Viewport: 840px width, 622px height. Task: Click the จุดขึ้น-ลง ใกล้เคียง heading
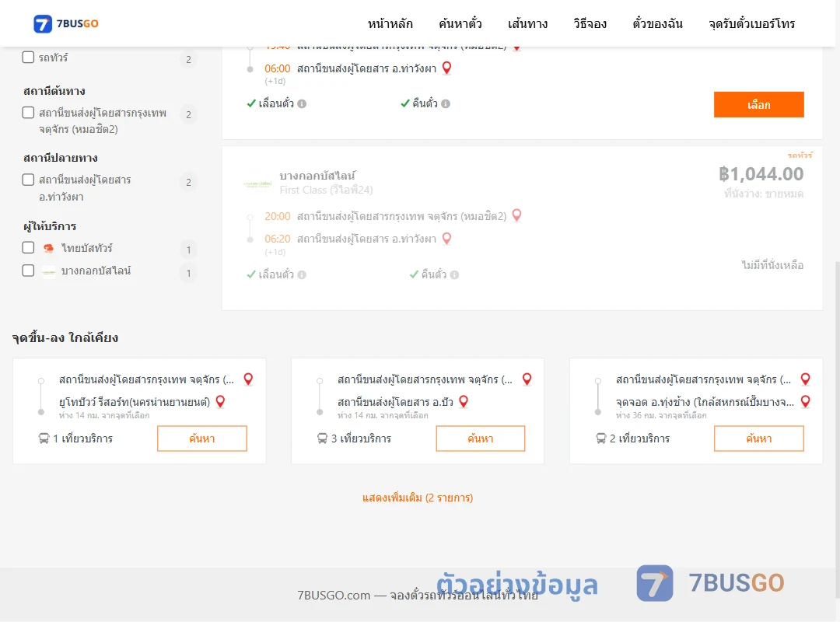click(65, 338)
